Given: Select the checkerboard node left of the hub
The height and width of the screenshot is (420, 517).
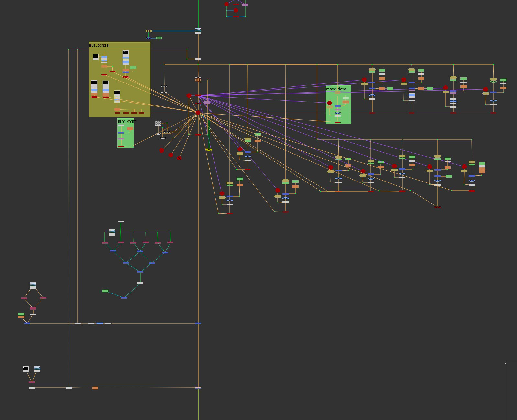Looking at the screenshot, I should pos(158,123).
